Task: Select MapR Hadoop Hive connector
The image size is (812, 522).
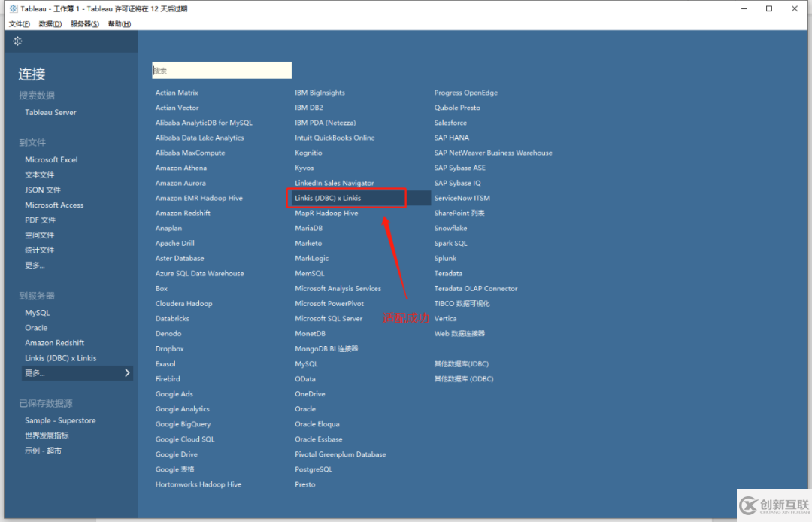Action: (326, 213)
